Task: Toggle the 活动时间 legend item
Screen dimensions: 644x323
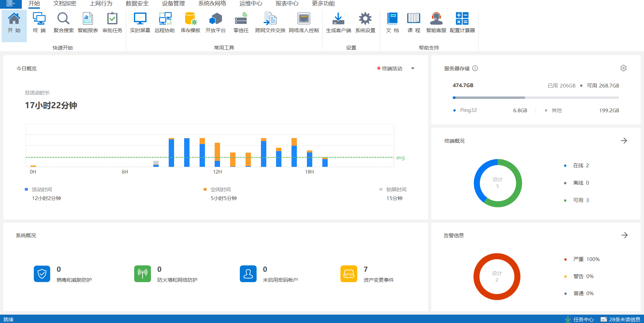Action: pyautogui.click(x=42, y=190)
